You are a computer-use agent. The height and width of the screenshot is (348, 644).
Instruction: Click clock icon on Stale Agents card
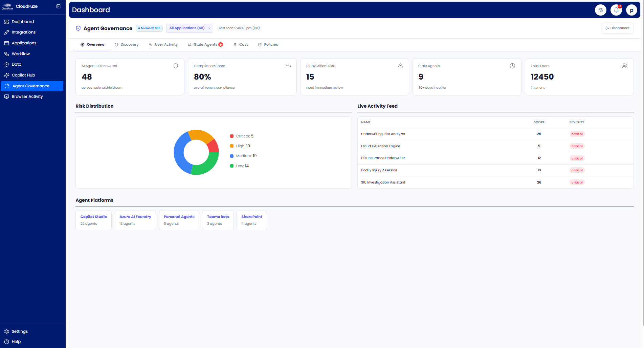512,66
